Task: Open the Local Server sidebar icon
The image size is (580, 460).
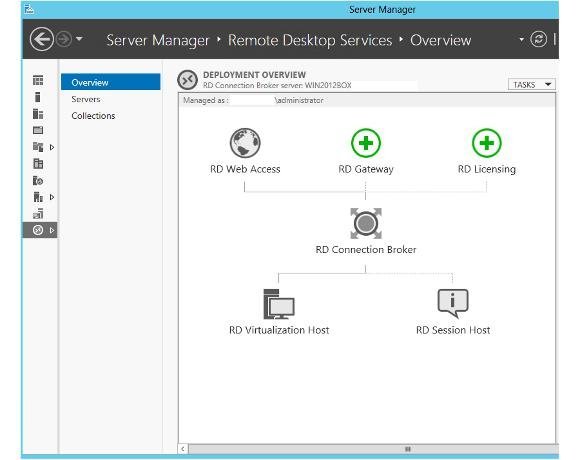Action: pyautogui.click(x=37, y=97)
